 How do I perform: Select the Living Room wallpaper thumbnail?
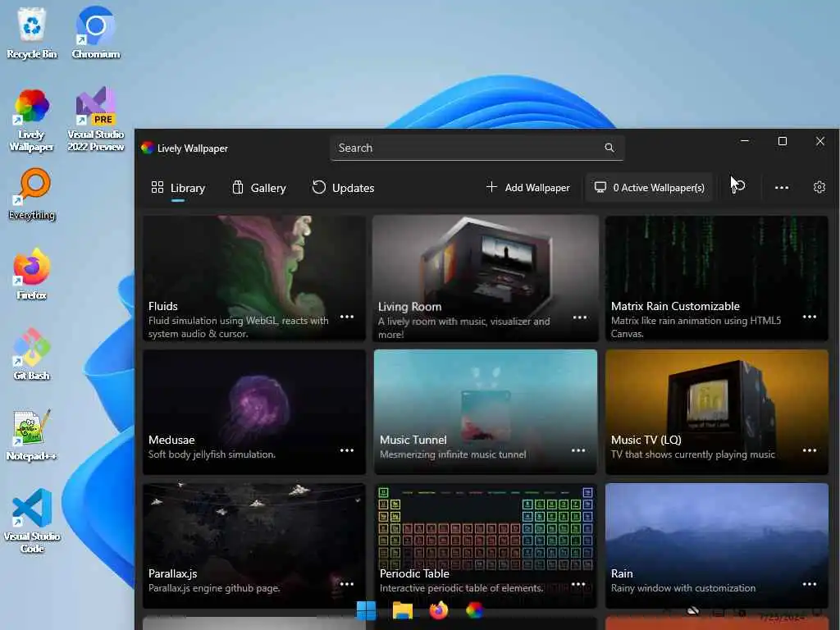(x=486, y=278)
